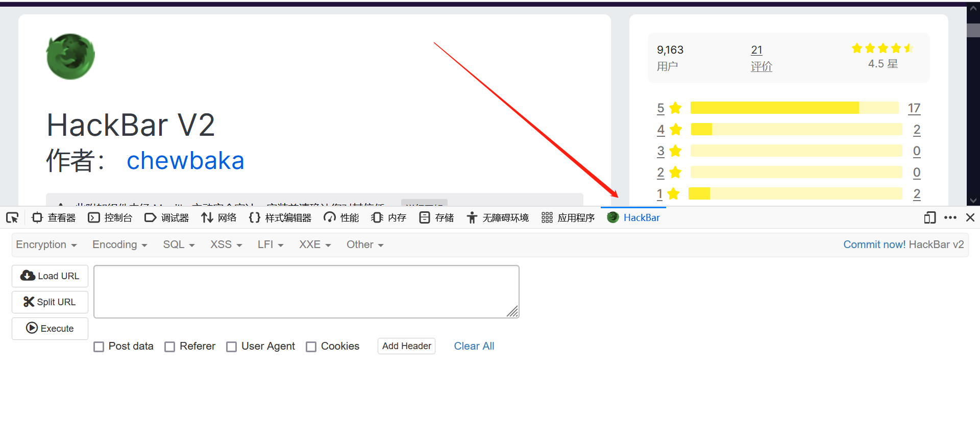Expand the Encryption dropdown menu
Screen dimensions: 980x441
tap(46, 244)
